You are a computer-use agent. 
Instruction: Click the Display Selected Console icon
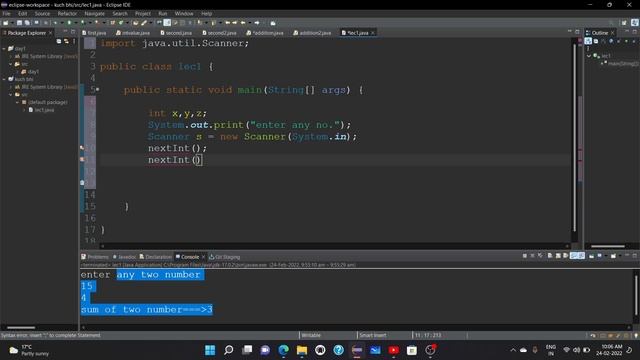pos(600,256)
